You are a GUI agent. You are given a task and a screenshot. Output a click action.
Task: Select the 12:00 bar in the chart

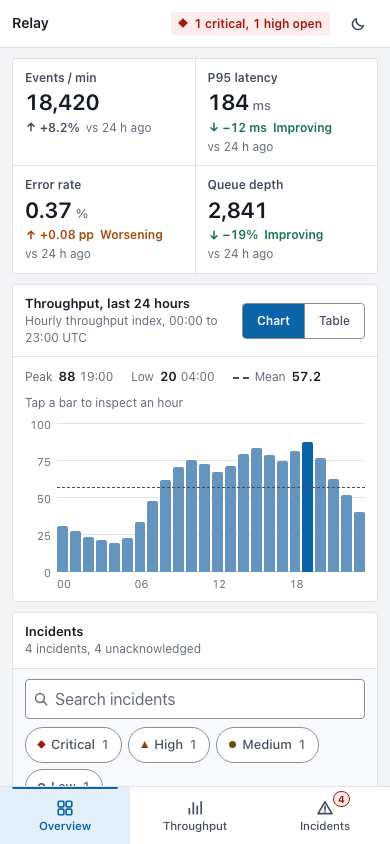point(217,522)
